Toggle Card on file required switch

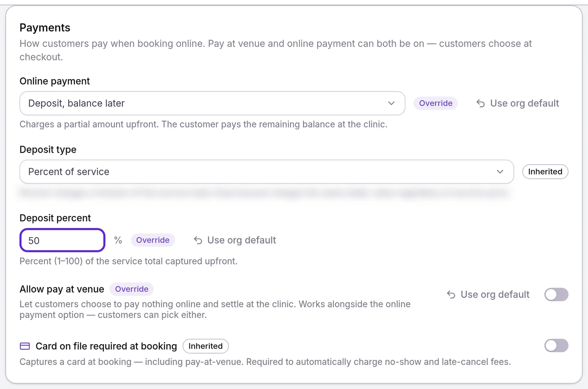tap(556, 346)
